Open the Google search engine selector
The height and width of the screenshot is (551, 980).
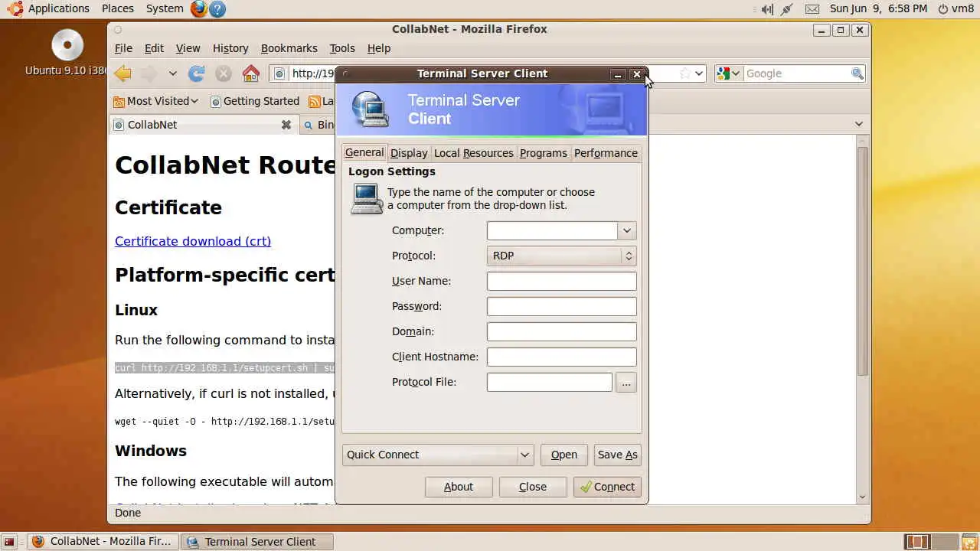click(729, 73)
